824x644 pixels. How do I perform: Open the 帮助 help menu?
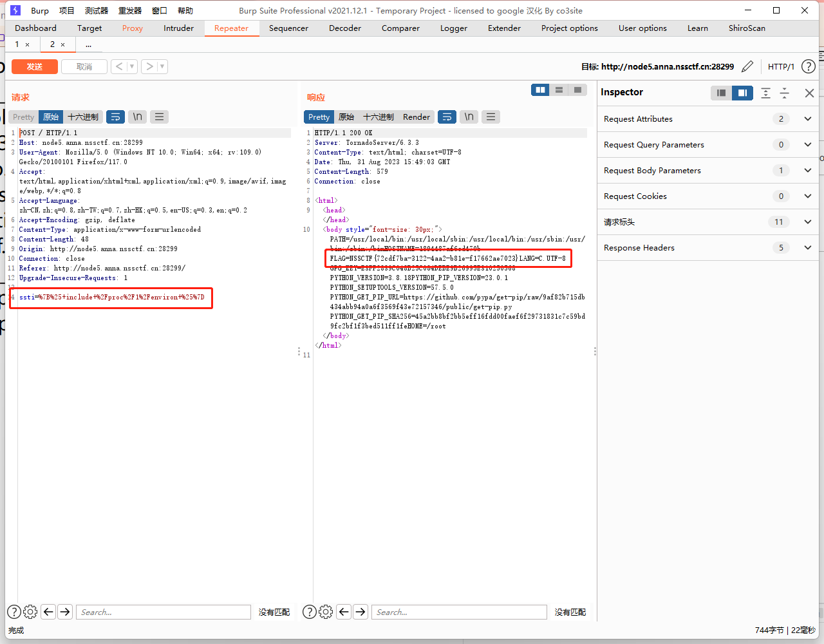(x=185, y=10)
